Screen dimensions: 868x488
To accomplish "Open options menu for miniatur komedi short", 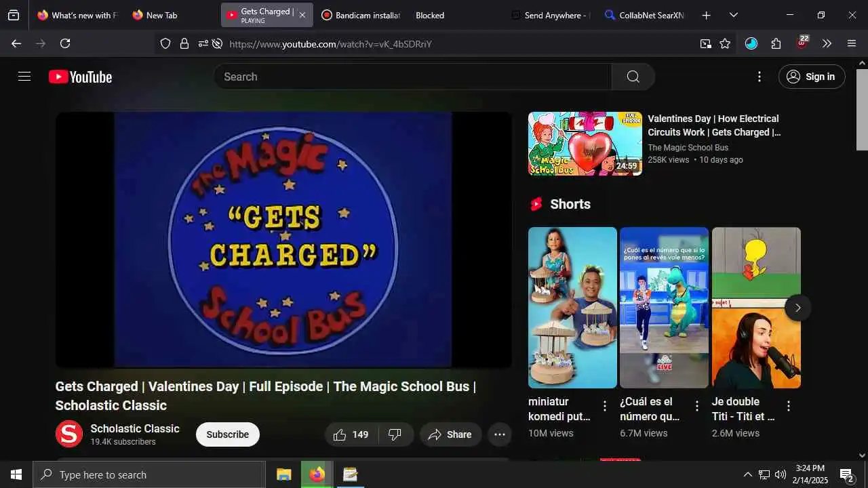I will pyautogui.click(x=605, y=406).
